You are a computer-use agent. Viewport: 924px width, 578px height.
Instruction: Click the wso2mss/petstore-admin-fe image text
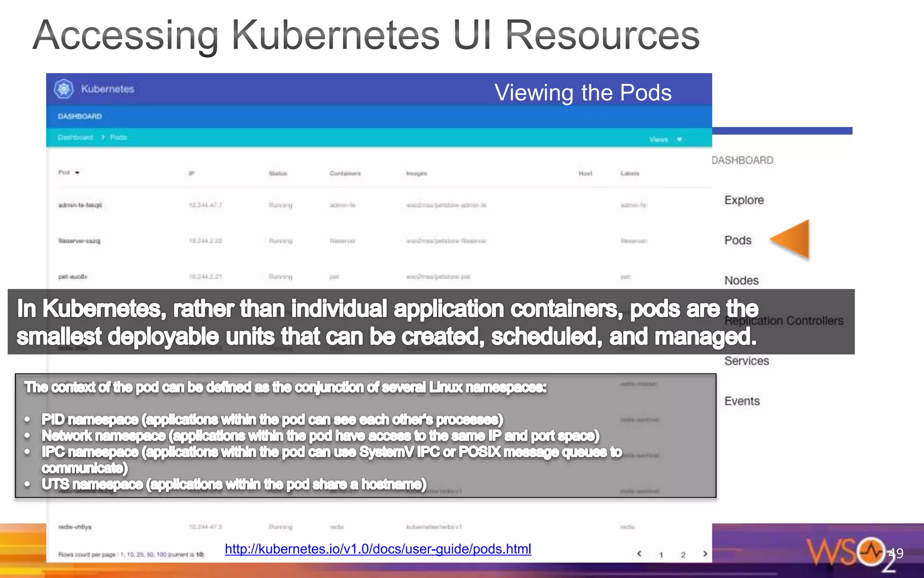(x=446, y=205)
